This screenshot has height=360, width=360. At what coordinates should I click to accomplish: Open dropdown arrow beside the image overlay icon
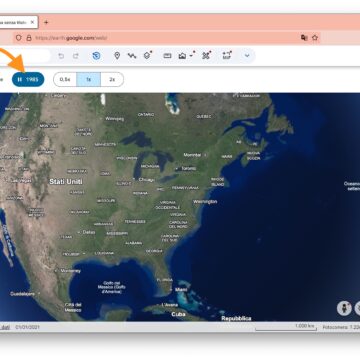[191, 56]
